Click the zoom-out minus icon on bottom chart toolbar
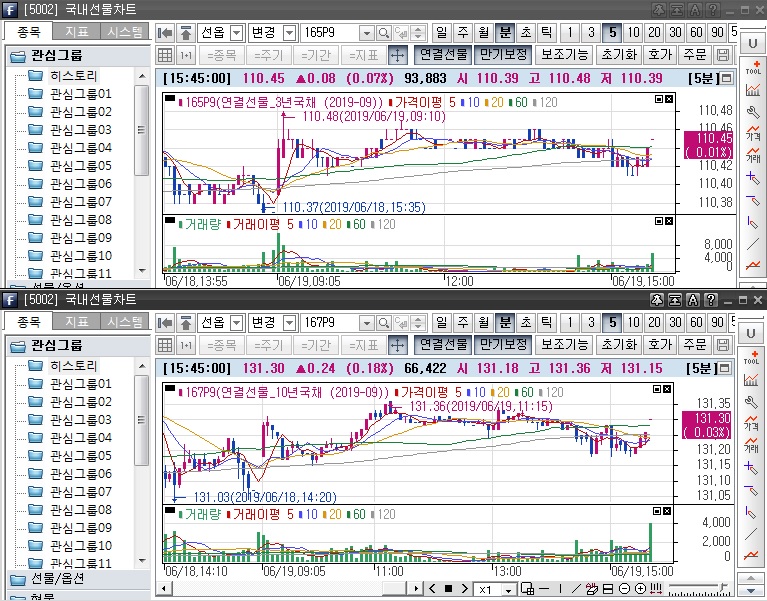767x601 pixels. 624,589
